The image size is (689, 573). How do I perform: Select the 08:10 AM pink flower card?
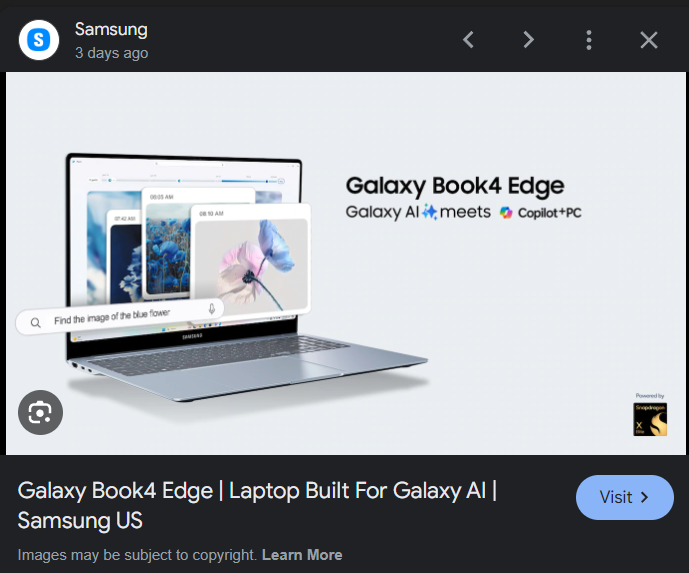(x=251, y=259)
